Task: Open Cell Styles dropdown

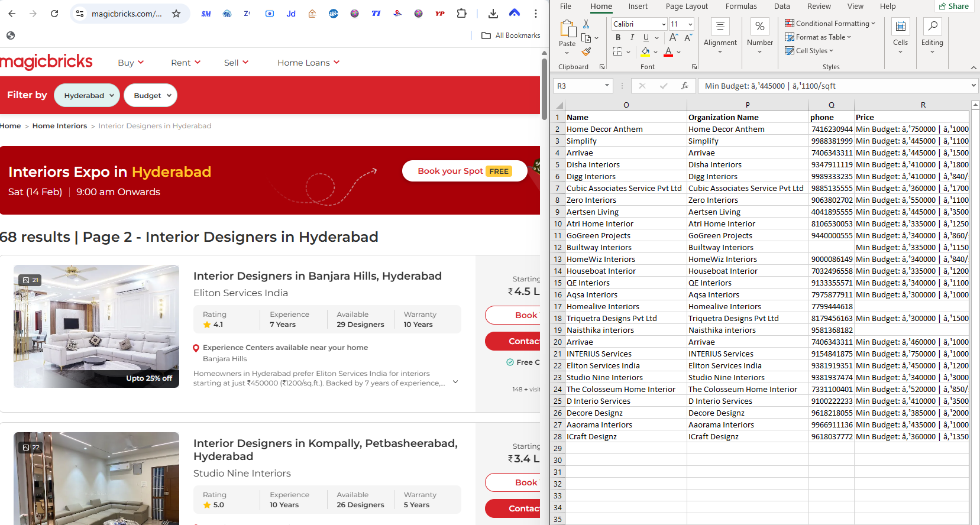Action: coord(809,51)
